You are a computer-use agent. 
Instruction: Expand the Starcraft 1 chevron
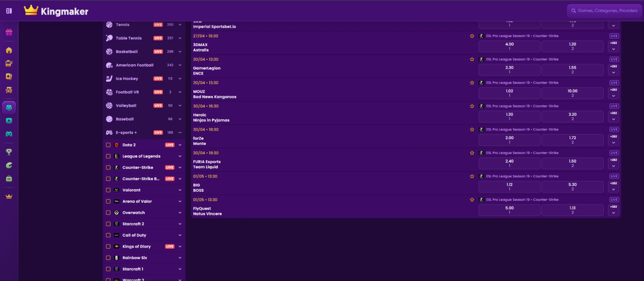pos(180,269)
